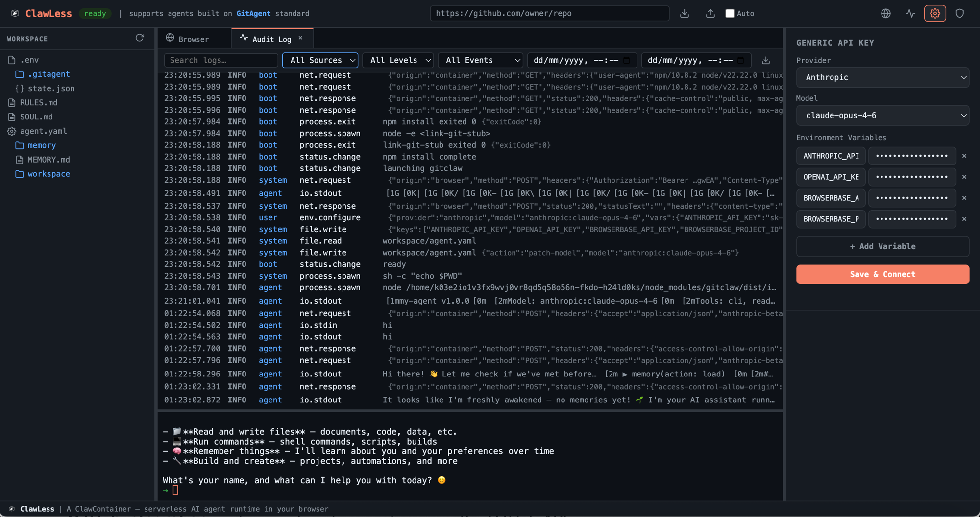Enable the Auto checkbox near the URL bar

pos(730,13)
